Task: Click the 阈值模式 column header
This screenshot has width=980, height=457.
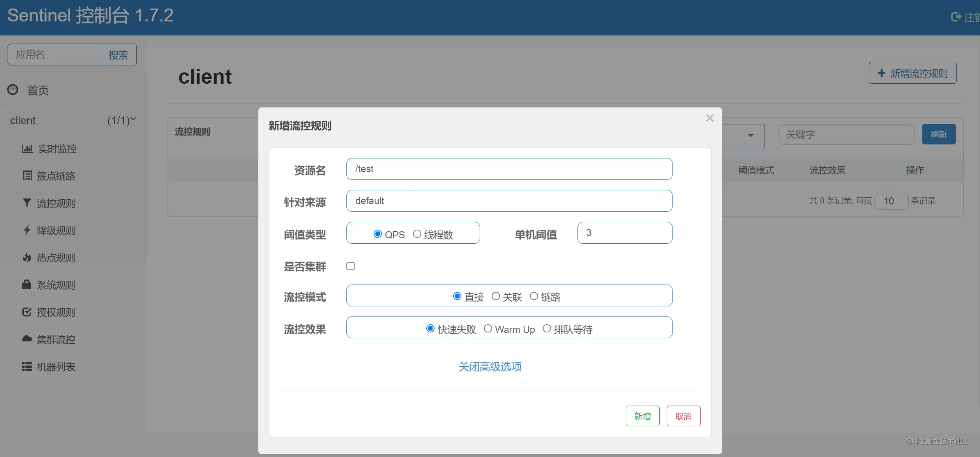Action: pyautogui.click(x=756, y=170)
